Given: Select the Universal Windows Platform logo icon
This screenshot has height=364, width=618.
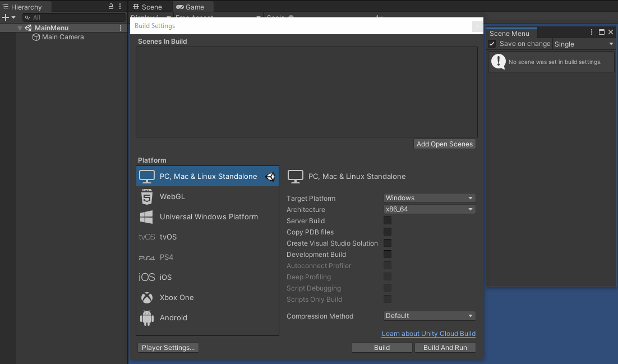Looking at the screenshot, I should [x=146, y=217].
